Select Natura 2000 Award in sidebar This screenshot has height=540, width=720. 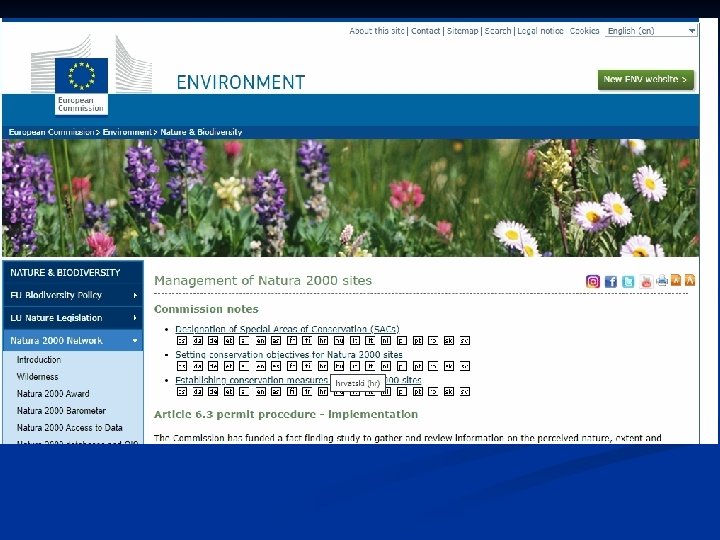point(53,394)
